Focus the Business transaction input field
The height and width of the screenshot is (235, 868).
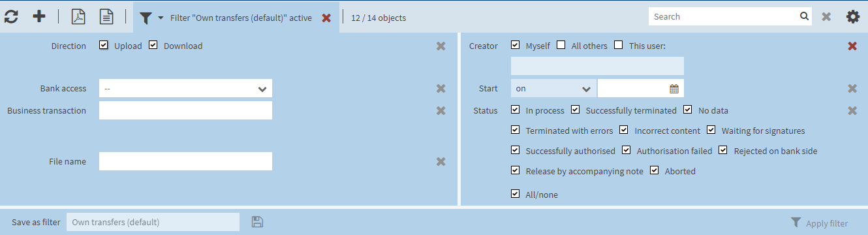click(x=185, y=110)
